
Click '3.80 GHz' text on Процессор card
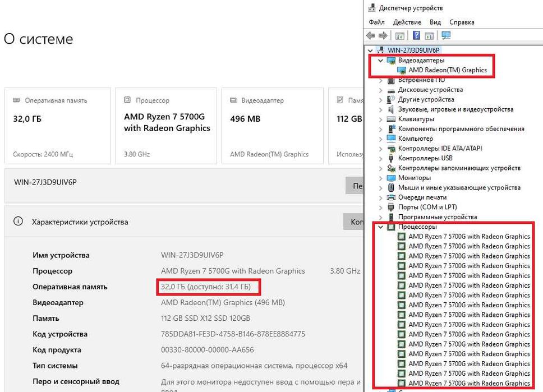[x=137, y=154]
